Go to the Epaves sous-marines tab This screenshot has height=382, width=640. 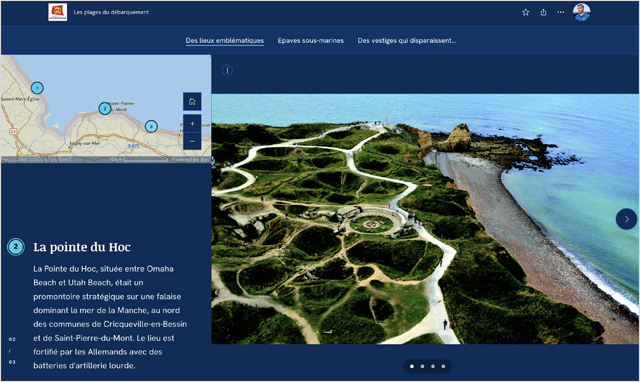(311, 40)
